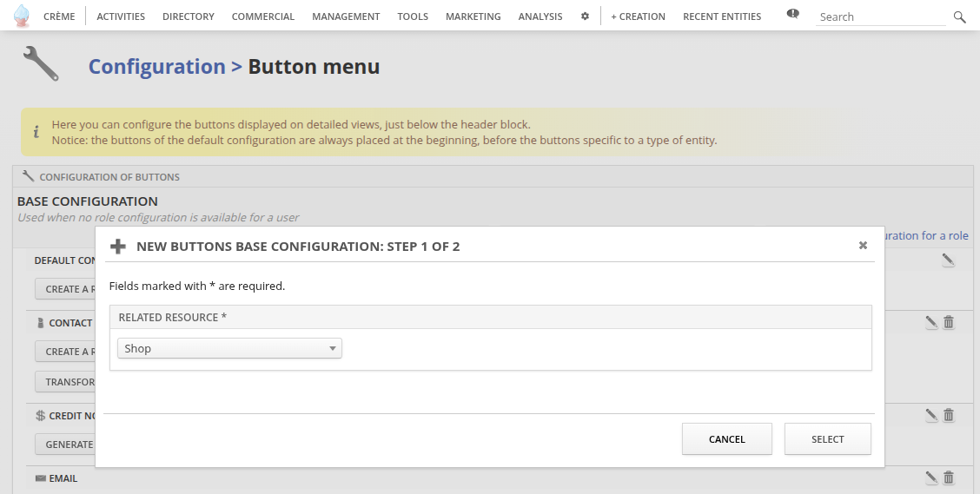Screen dimensions: 980x494
Task: Edit the Credit Note buttons configuration
Action: (931, 415)
